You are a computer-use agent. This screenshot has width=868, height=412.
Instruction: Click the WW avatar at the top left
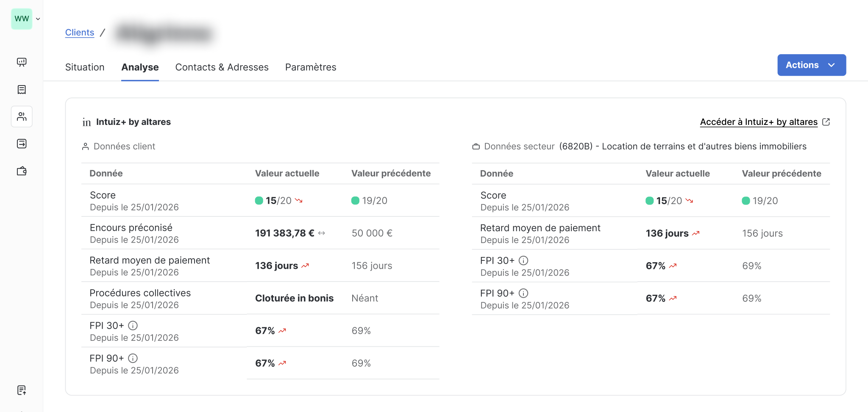(x=22, y=19)
